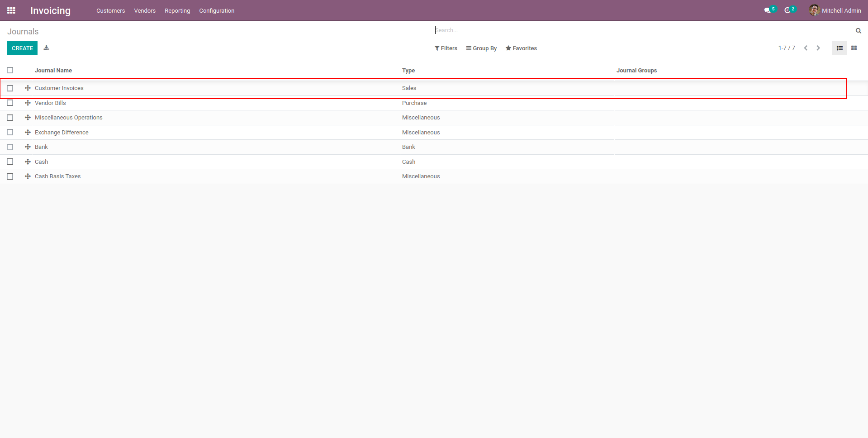Go to next page arrow

click(818, 48)
